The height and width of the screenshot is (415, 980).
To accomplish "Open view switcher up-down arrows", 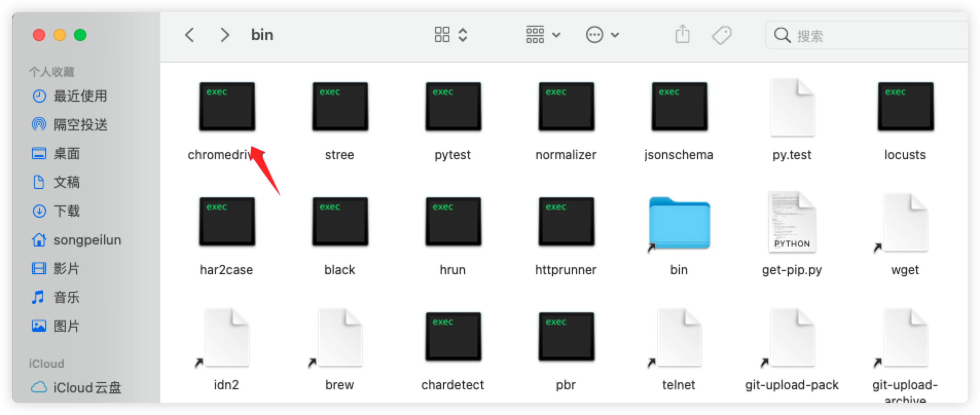I will [463, 35].
